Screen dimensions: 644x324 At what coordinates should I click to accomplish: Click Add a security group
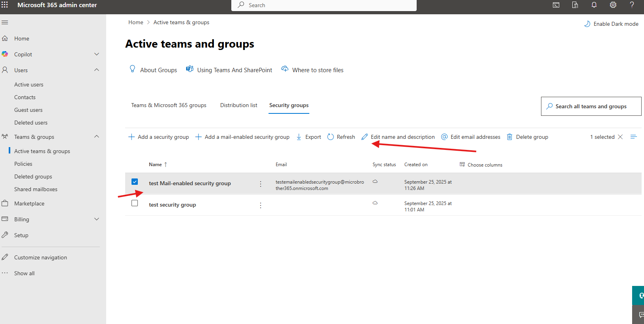tap(158, 137)
